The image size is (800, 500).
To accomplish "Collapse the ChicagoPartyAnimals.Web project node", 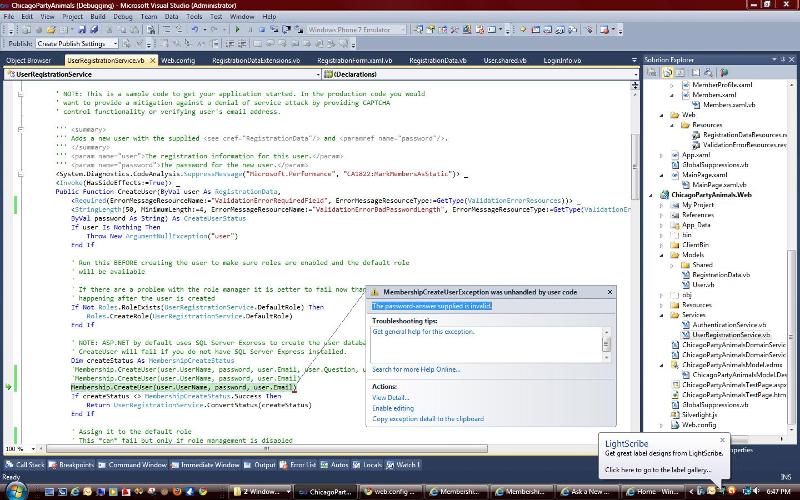I will 652,195.
